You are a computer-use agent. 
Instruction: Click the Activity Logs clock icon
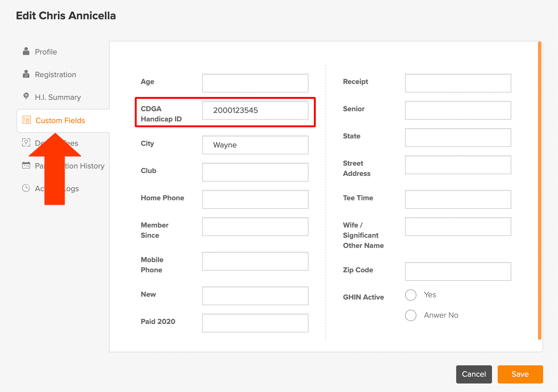(x=26, y=188)
